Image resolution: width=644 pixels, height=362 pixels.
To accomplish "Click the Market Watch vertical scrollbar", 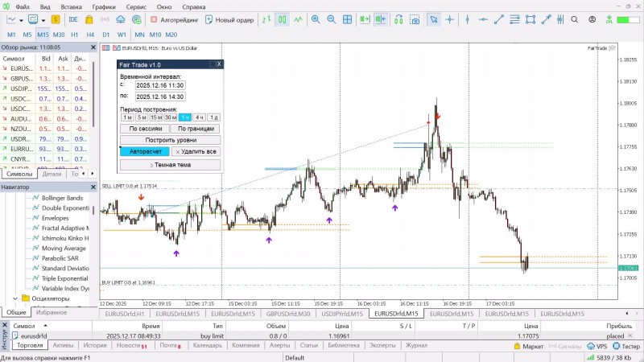I will 93,93.
